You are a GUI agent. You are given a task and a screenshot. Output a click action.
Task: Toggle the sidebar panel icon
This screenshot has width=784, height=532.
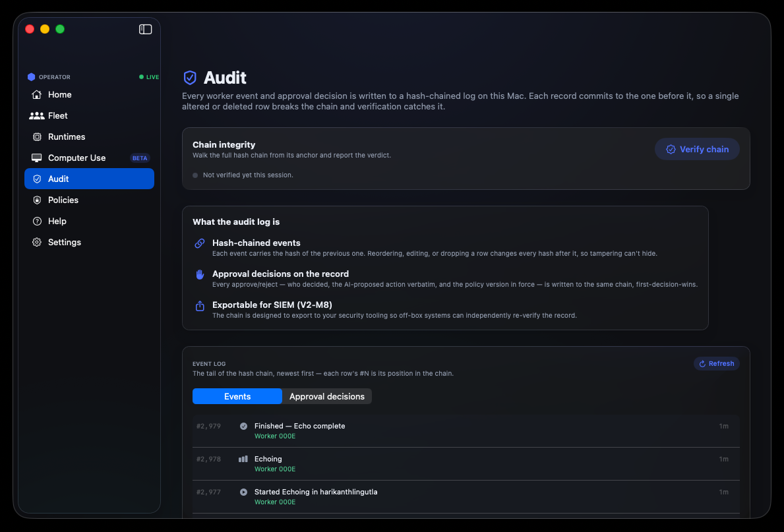click(145, 29)
